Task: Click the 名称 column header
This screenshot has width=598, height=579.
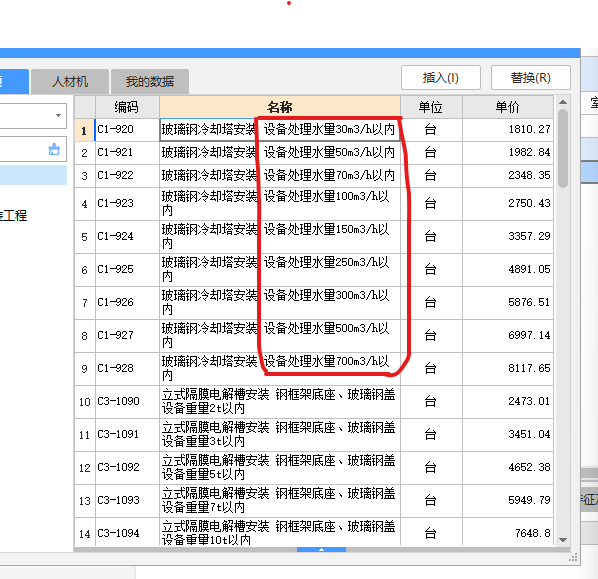Action: click(280, 107)
